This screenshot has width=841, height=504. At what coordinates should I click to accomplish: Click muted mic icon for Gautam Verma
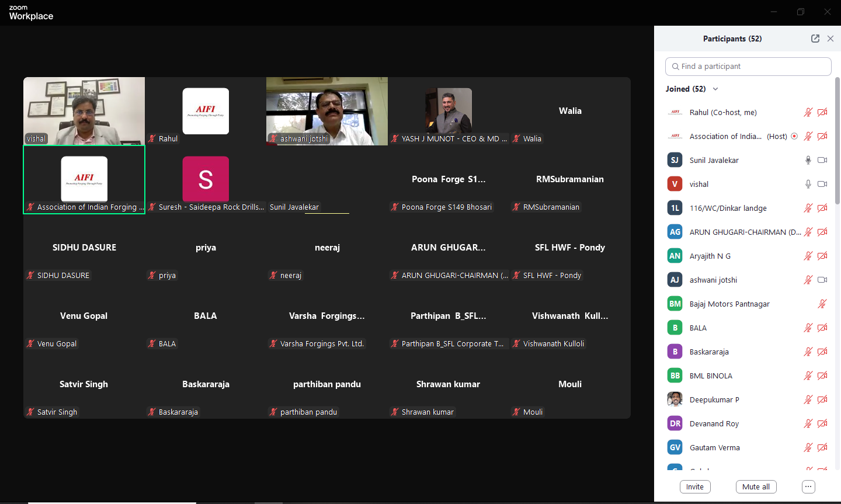pos(808,447)
